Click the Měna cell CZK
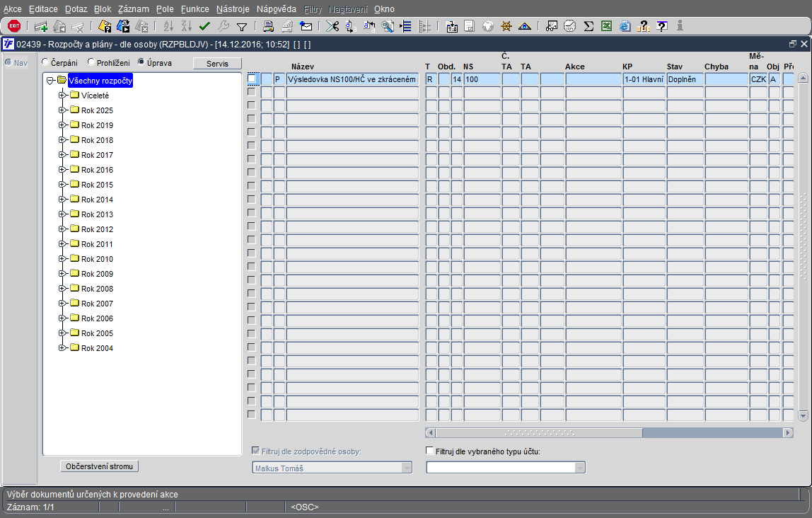Screen dimensions: 812x518 click(758, 79)
